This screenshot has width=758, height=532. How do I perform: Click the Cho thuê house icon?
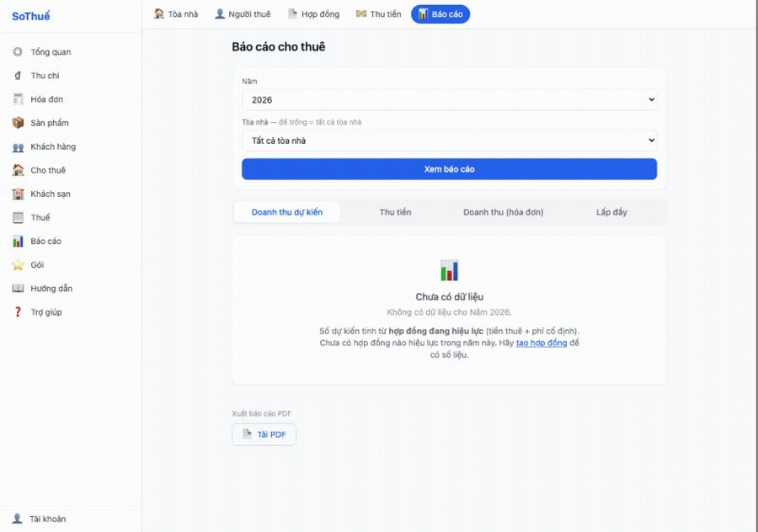point(18,170)
